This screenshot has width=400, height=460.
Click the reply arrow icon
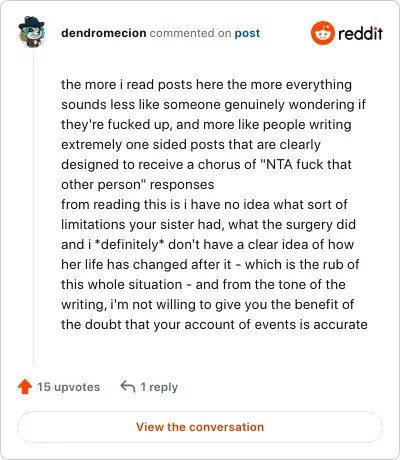point(128,387)
